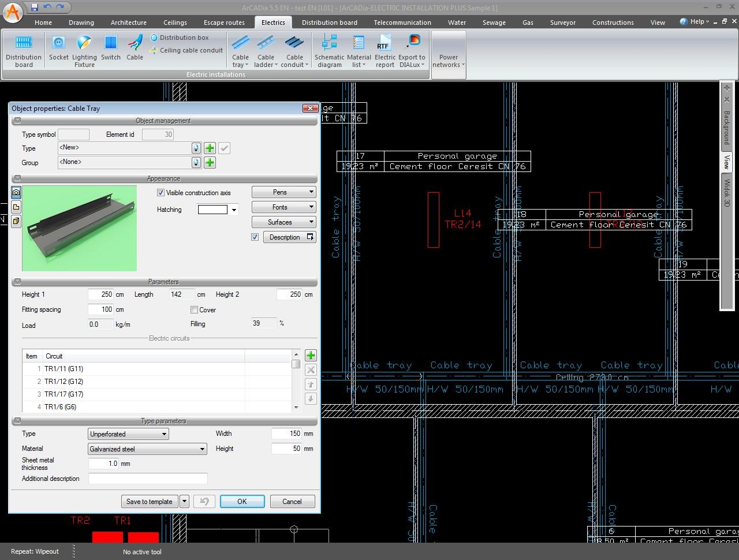Open the Type Unperforated dropdown

pos(128,434)
